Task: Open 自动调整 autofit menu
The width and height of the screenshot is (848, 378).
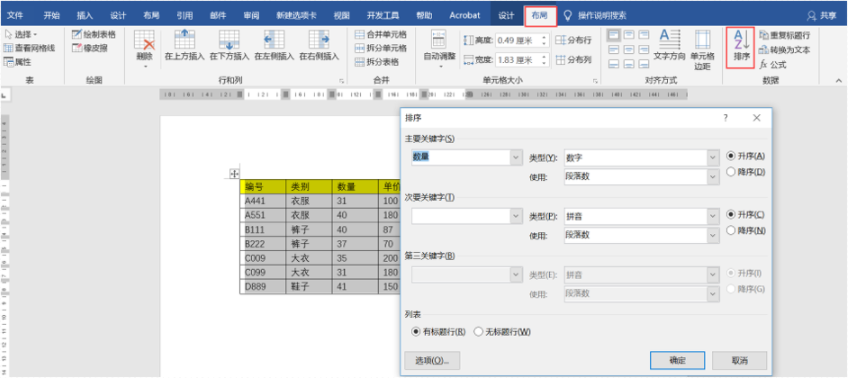Action: 439,49
